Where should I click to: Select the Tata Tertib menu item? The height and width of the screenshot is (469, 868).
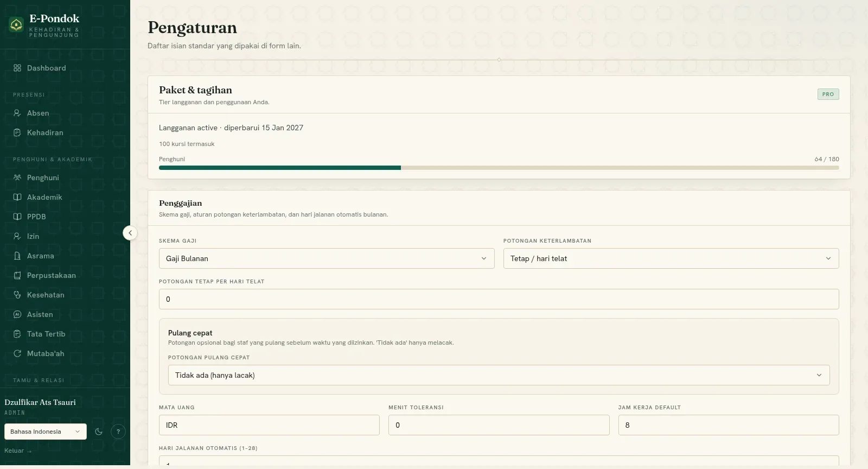click(x=65, y=334)
